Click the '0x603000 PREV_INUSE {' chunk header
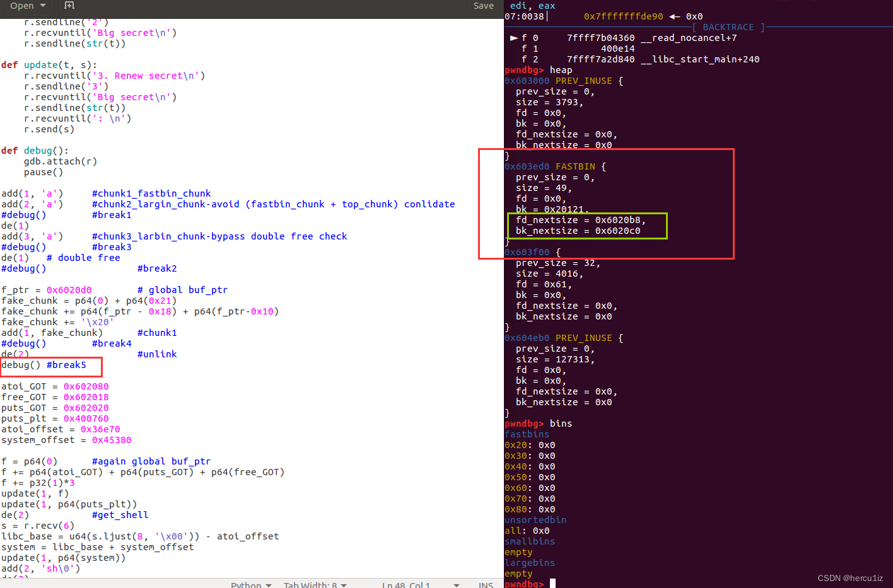 point(564,81)
